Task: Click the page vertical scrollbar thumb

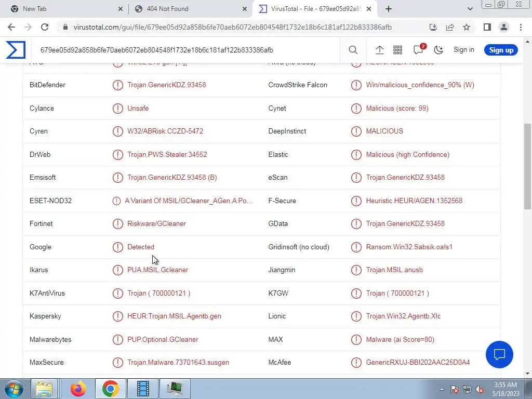Action: point(527,166)
